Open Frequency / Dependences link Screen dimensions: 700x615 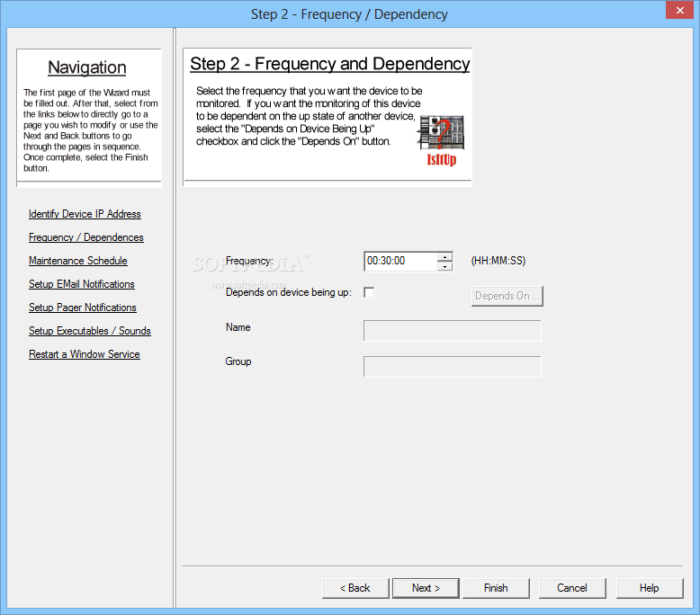click(86, 237)
